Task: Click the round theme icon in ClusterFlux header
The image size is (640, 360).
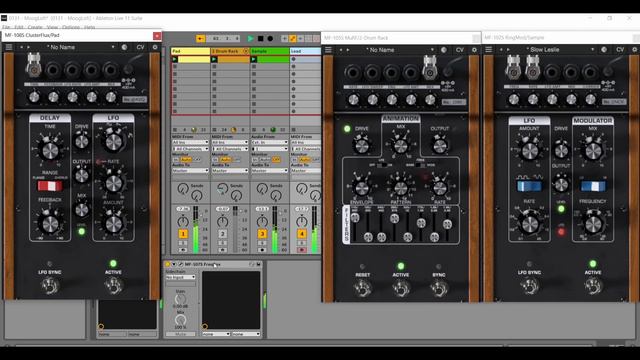Action: [124, 47]
